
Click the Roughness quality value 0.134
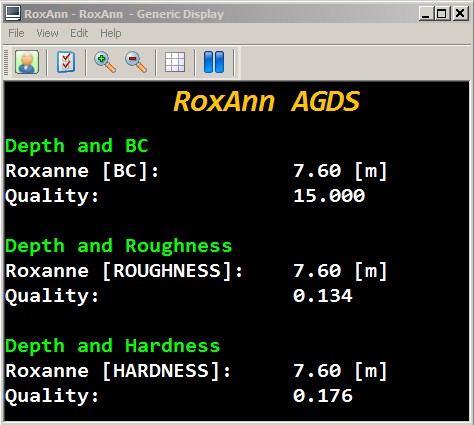[323, 296]
